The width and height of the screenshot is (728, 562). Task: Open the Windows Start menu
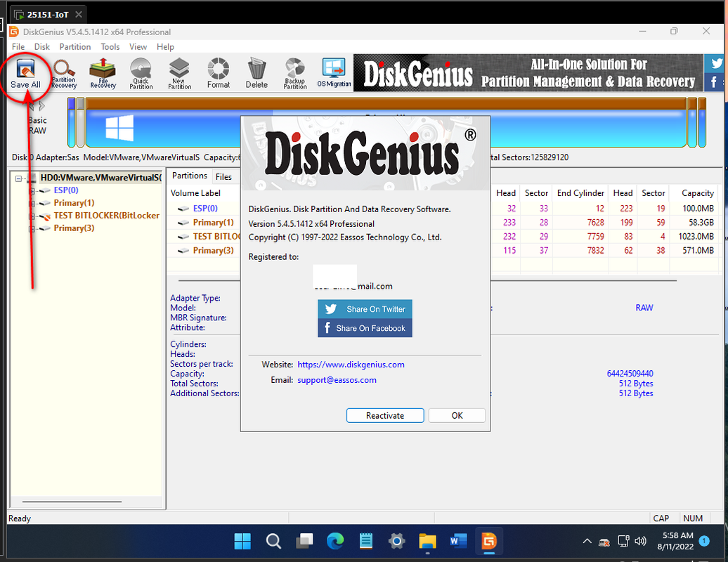click(242, 541)
